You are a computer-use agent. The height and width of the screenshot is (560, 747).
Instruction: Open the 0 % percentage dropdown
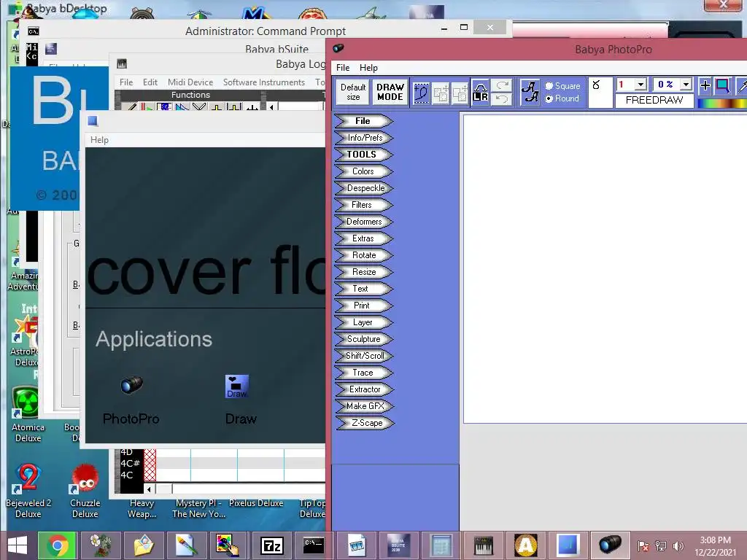click(686, 85)
